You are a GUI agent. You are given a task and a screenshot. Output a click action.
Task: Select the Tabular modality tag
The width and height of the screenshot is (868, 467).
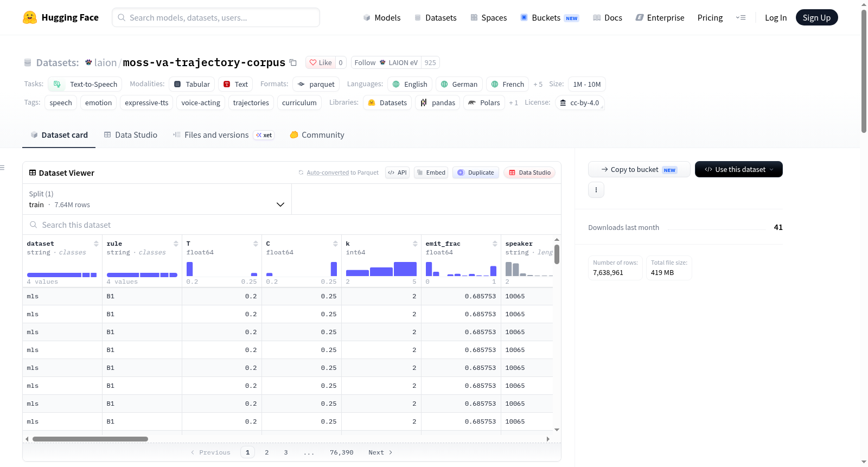click(x=192, y=84)
